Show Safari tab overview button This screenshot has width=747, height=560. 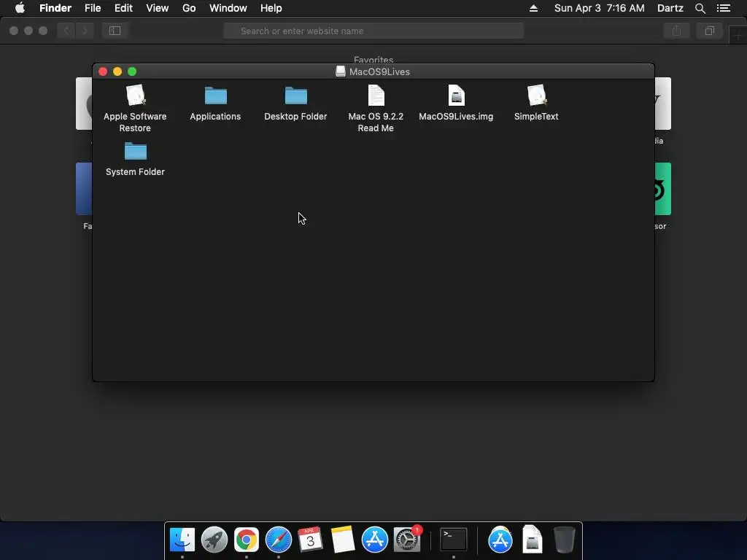click(710, 31)
